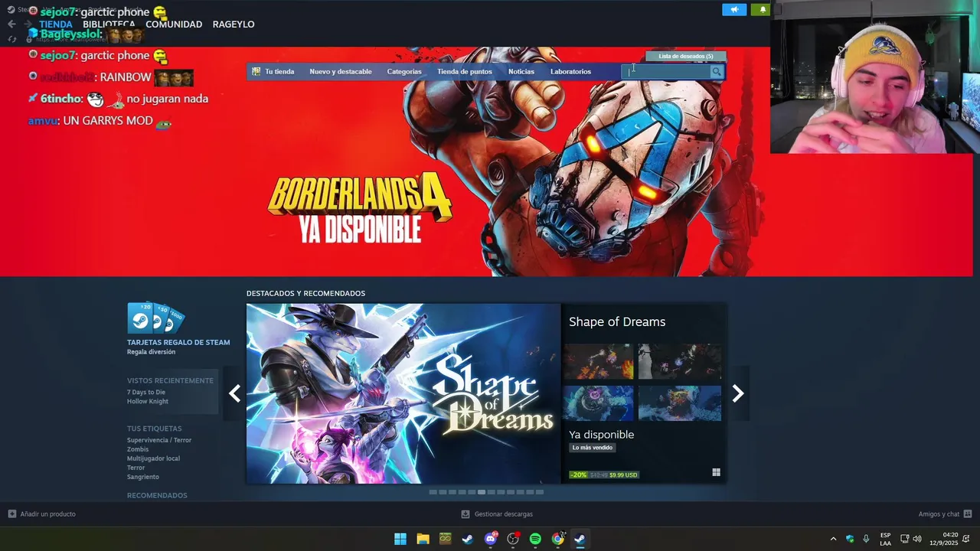Expand the hidden system tray icons chevron
The width and height of the screenshot is (980, 551).
point(833,539)
